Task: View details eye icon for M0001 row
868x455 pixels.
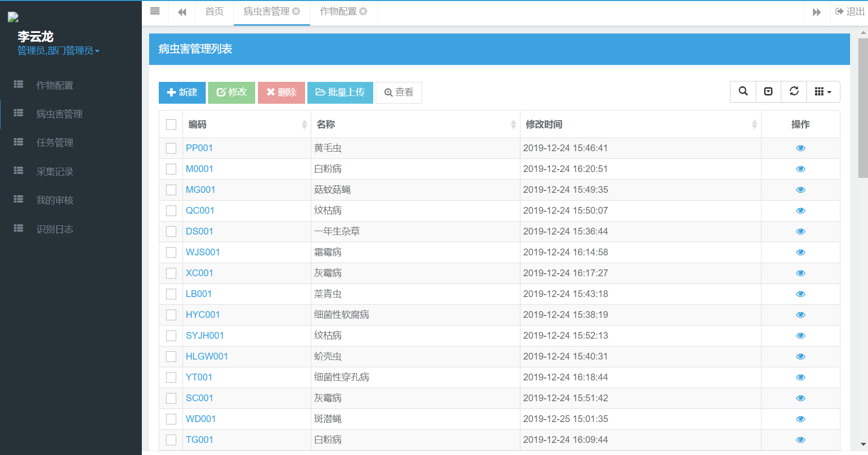Action: 801,169
